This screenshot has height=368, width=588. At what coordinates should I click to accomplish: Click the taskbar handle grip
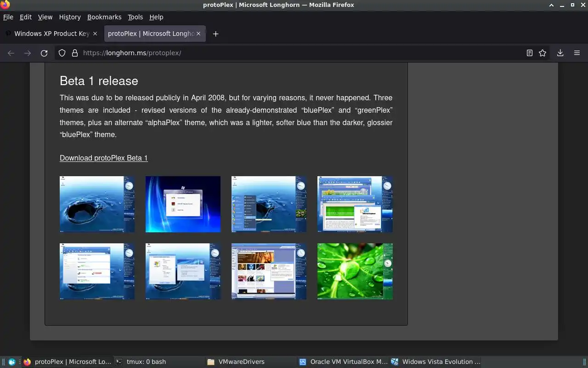coord(3,362)
